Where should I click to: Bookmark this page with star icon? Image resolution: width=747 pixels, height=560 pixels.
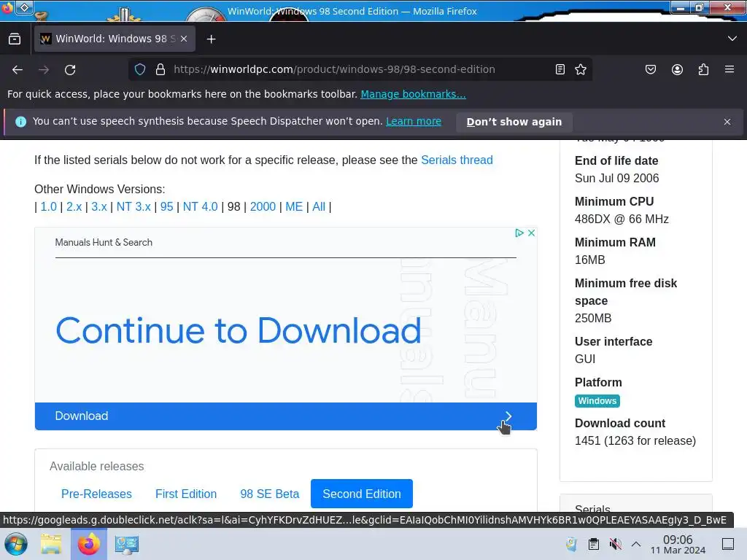pyautogui.click(x=580, y=69)
